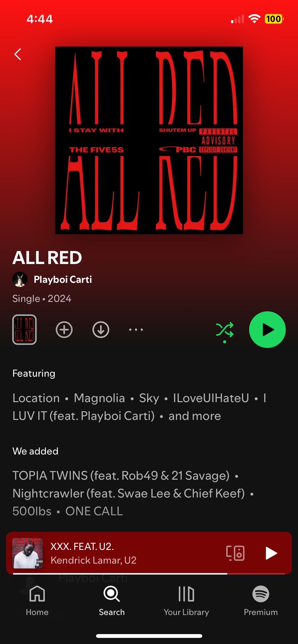This screenshot has height=644, width=298.
Task: Seek on the mini player progress bar
Action: coord(149,574)
